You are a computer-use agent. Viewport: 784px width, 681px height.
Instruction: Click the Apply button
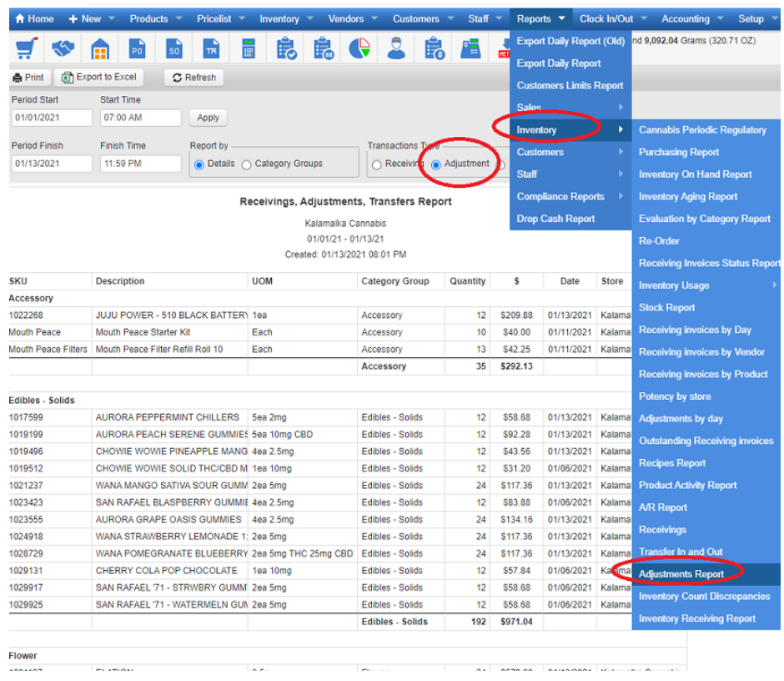point(208,118)
